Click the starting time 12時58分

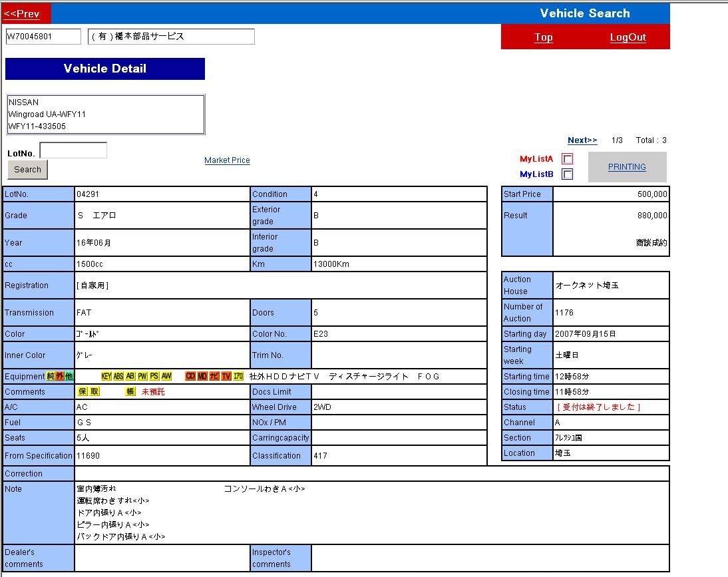click(572, 377)
